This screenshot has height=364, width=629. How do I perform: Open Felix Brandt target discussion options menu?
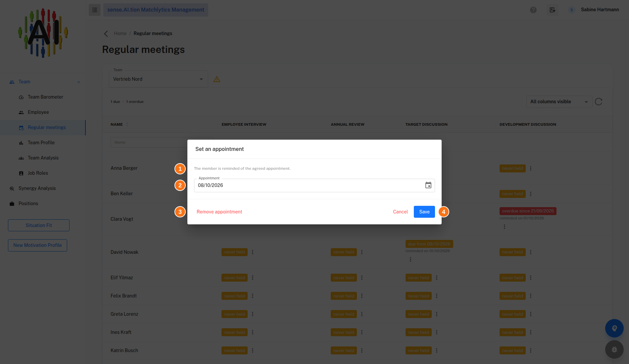[x=437, y=296]
